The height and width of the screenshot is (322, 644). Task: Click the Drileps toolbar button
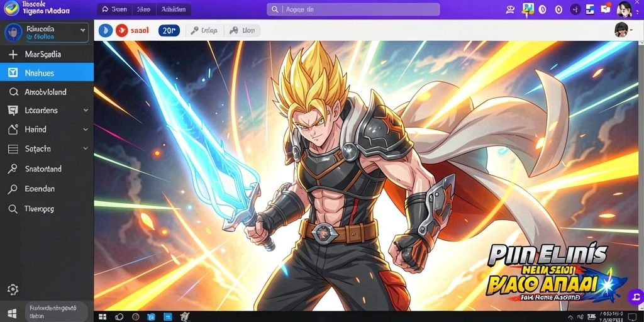click(x=204, y=30)
